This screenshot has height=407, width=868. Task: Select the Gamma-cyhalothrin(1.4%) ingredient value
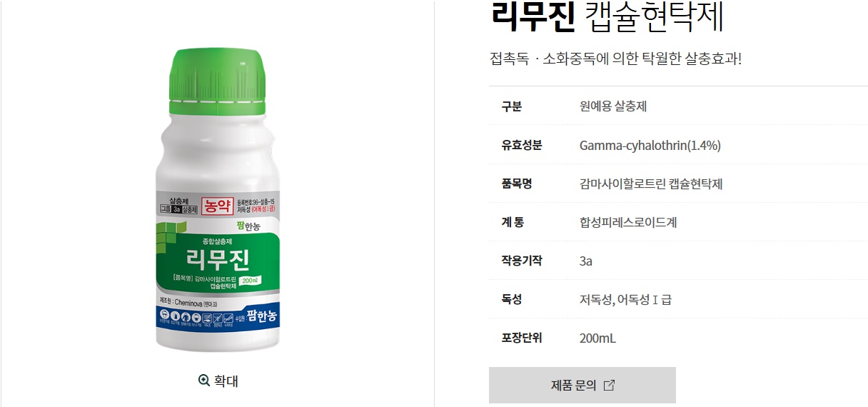coord(650,146)
